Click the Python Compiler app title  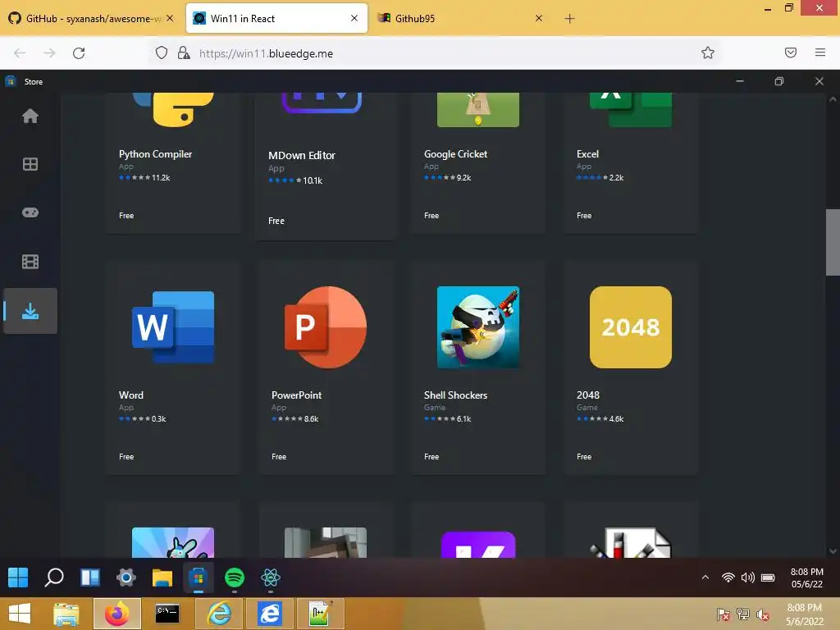[x=155, y=153]
